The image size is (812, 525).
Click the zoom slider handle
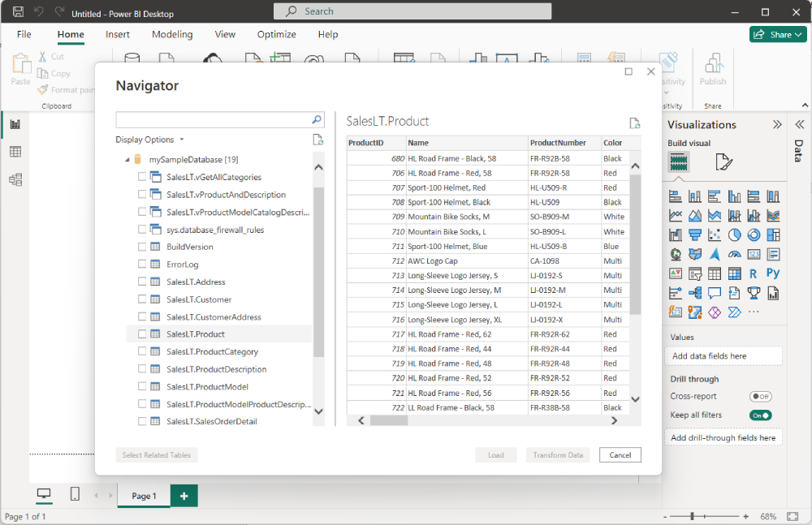tap(692, 516)
